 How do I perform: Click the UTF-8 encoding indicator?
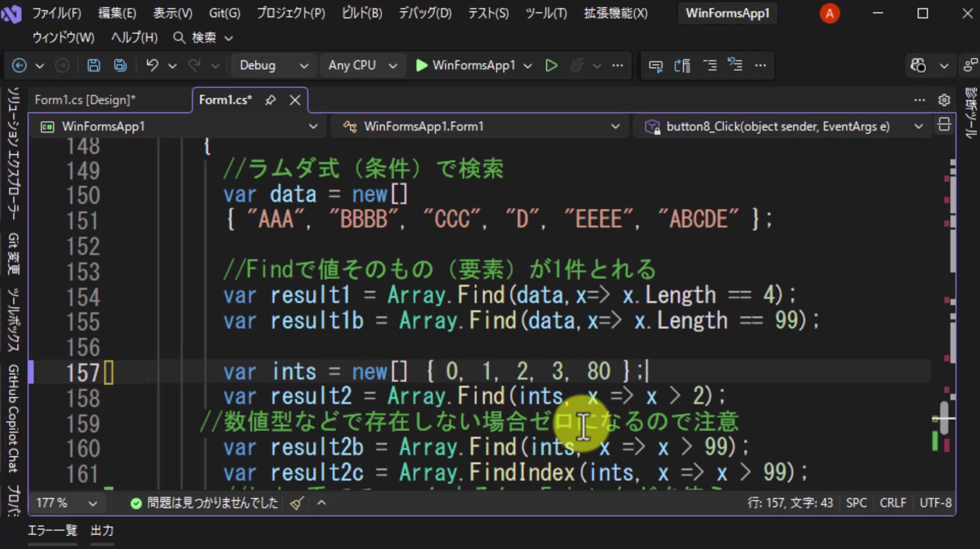tap(935, 503)
